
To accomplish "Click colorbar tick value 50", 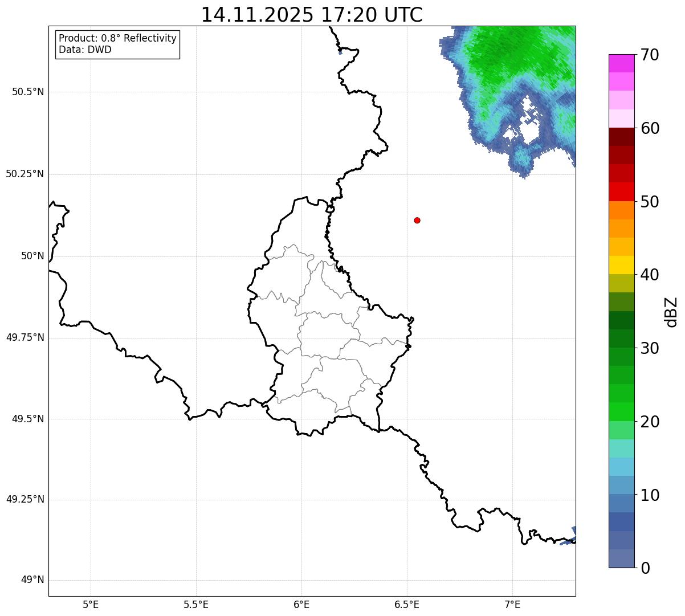I will click(x=650, y=202).
